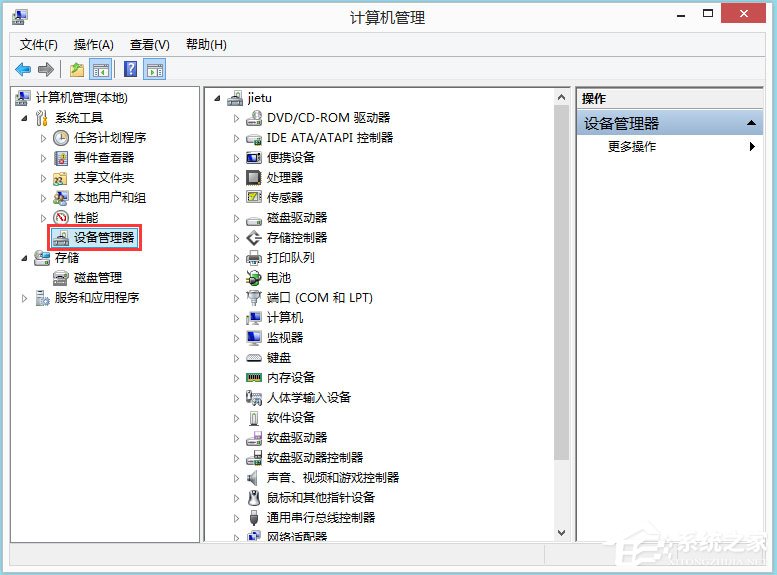The image size is (777, 575).
Task: Select the 网络适配器 device row
Action: coord(297,536)
